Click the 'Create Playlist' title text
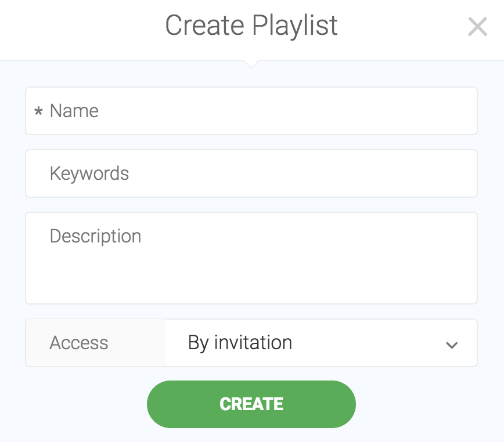This screenshot has height=442, width=504. [251, 26]
